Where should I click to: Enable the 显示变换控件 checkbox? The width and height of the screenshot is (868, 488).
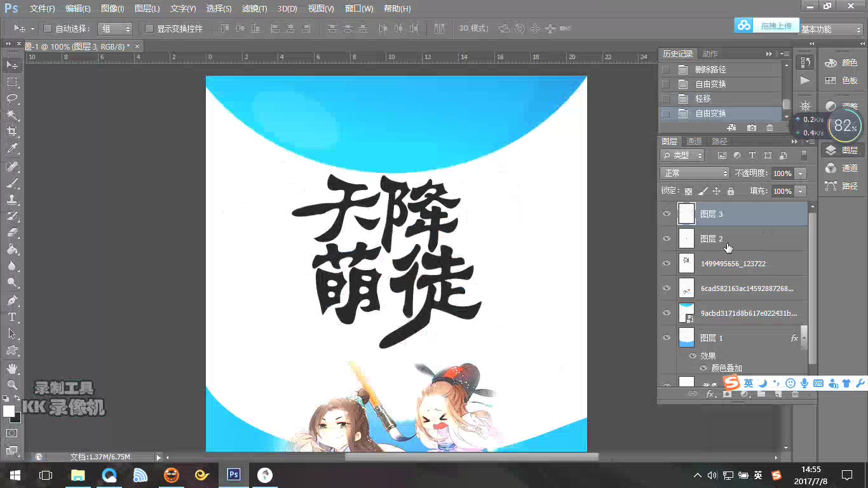[x=149, y=29]
